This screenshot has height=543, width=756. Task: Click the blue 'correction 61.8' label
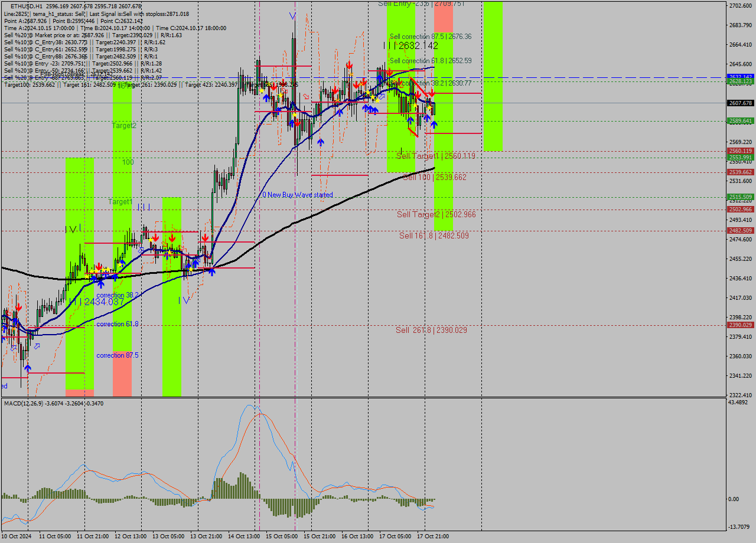click(118, 324)
